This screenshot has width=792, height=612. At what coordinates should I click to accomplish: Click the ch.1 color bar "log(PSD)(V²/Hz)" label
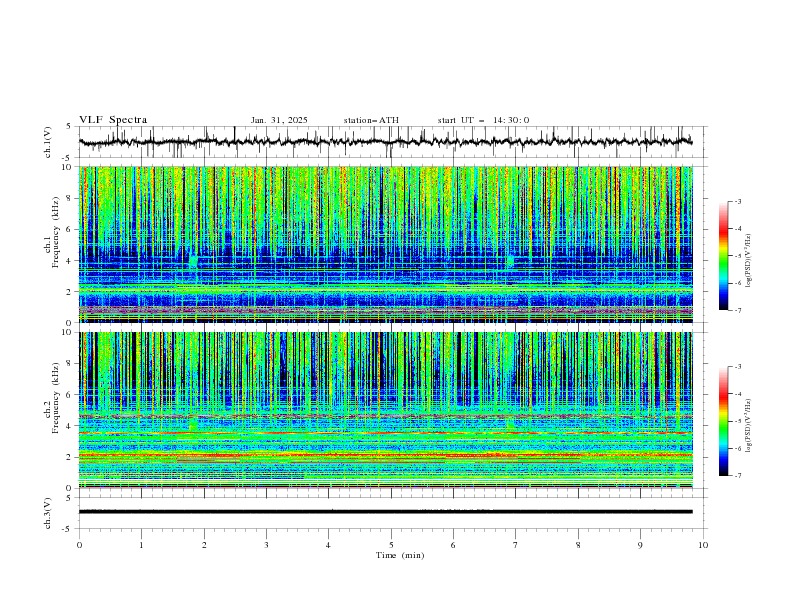pos(749,261)
